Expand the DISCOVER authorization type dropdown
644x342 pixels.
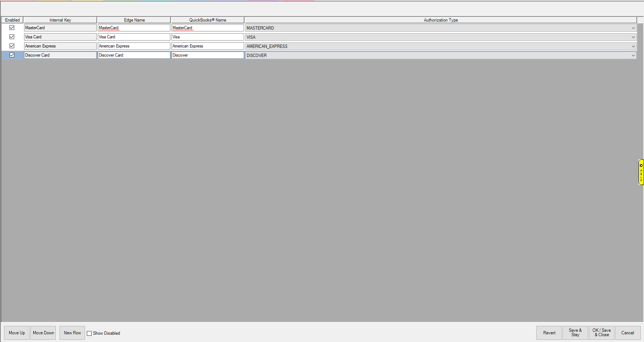(633, 56)
